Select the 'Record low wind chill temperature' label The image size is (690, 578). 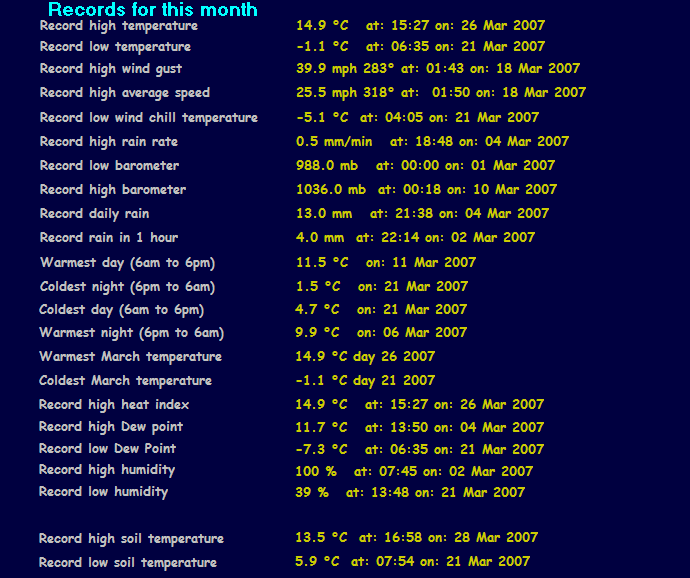click(148, 118)
